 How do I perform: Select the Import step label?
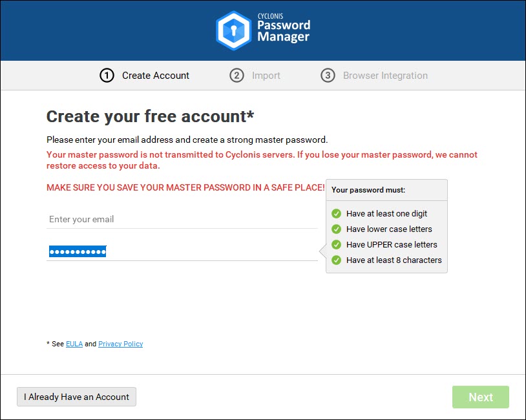[x=266, y=76]
